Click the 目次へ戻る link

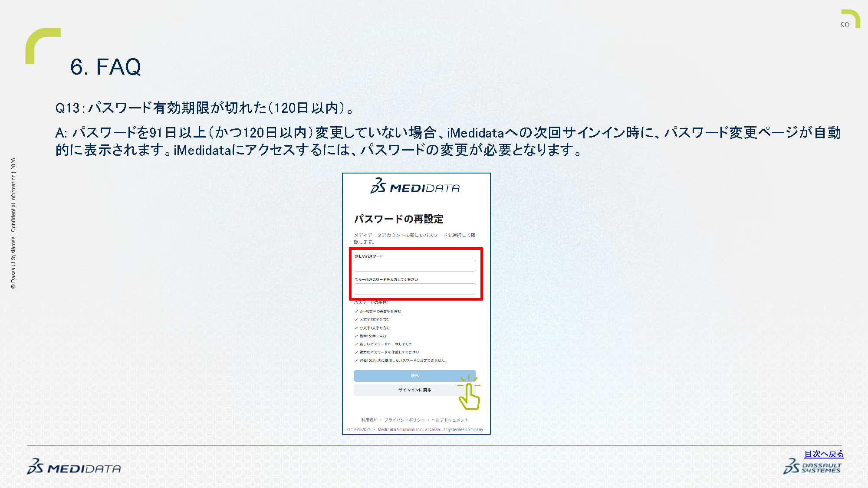click(824, 454)
